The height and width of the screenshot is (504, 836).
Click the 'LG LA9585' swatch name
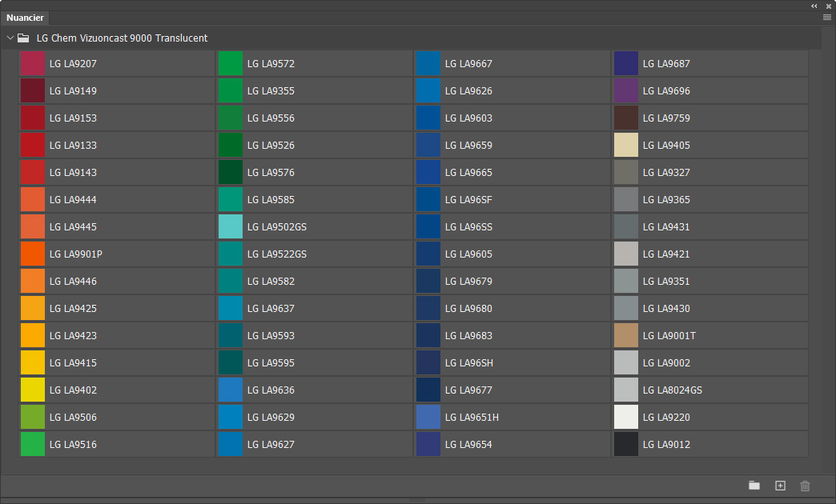click(x=271, y=200)
